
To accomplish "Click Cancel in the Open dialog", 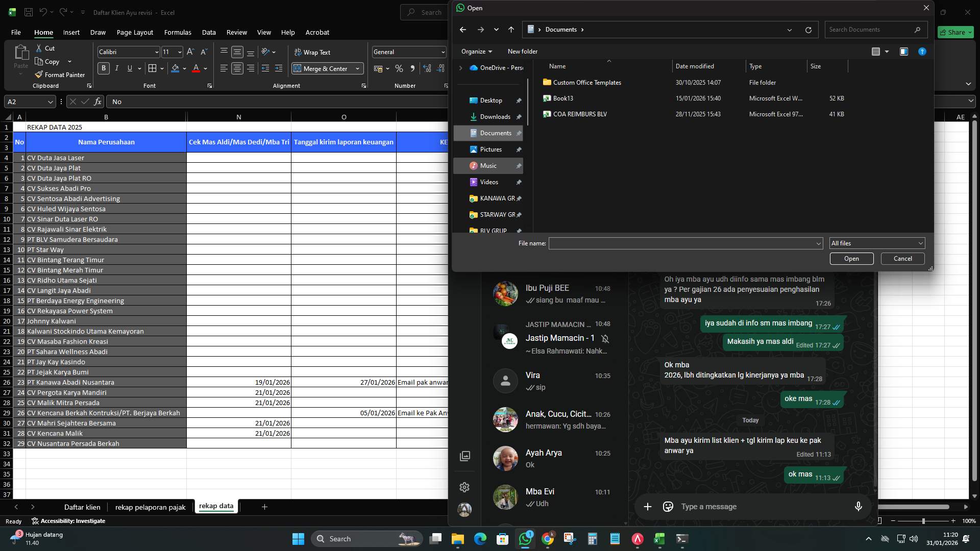I will click(902, 259).
